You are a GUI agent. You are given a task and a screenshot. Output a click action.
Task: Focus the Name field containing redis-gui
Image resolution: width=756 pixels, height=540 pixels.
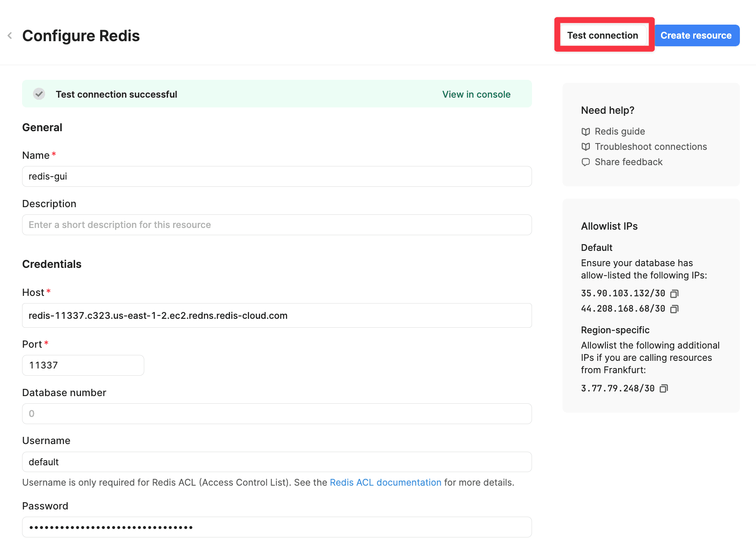pyautogui.click(x=277, y=177)
